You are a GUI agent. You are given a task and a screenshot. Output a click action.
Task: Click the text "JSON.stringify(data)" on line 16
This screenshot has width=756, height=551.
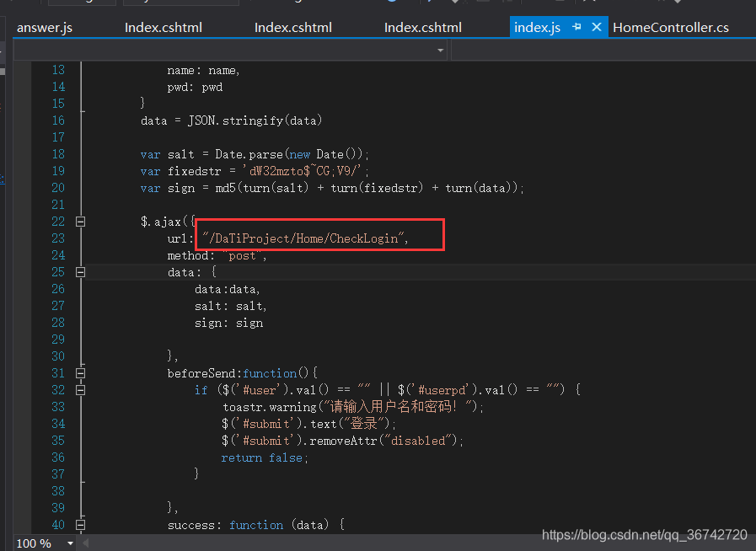[255, 120]
